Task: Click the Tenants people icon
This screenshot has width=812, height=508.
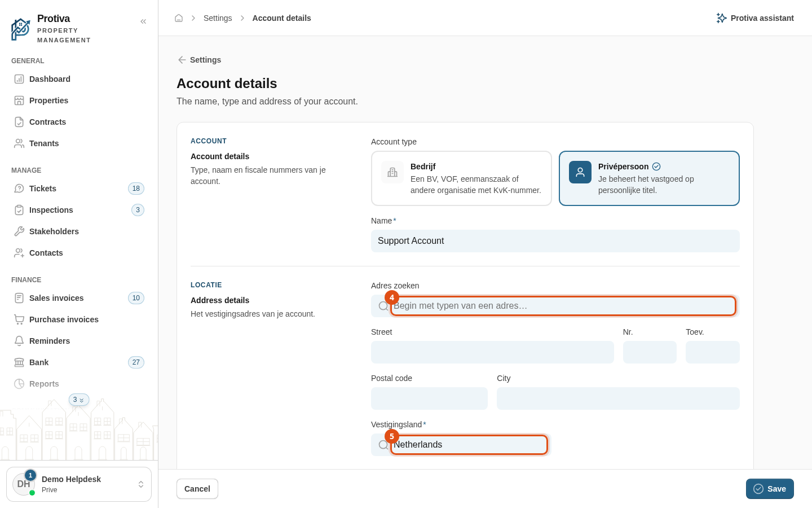Action: [x=19, y=143]
